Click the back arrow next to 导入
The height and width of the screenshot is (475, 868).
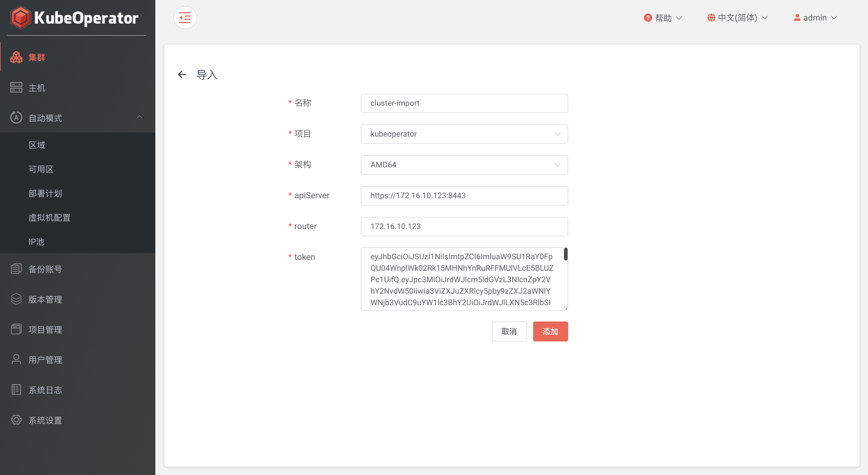(182, 74)
